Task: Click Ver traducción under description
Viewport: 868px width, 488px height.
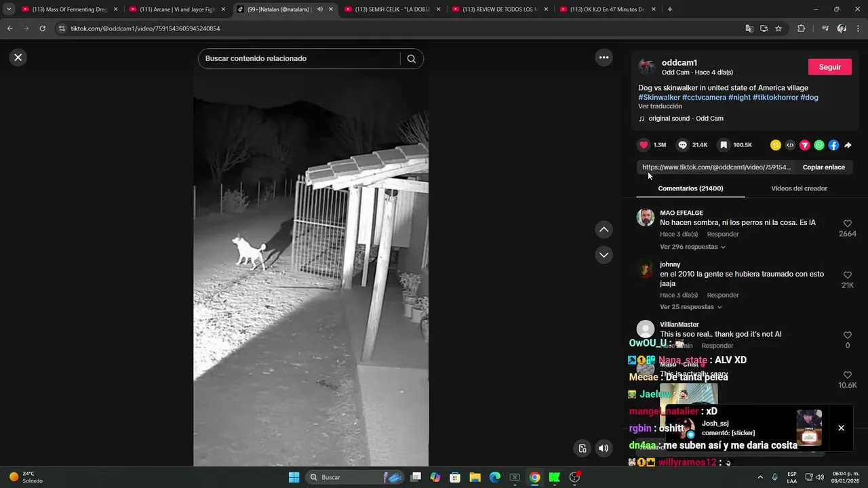Action: 660,106
